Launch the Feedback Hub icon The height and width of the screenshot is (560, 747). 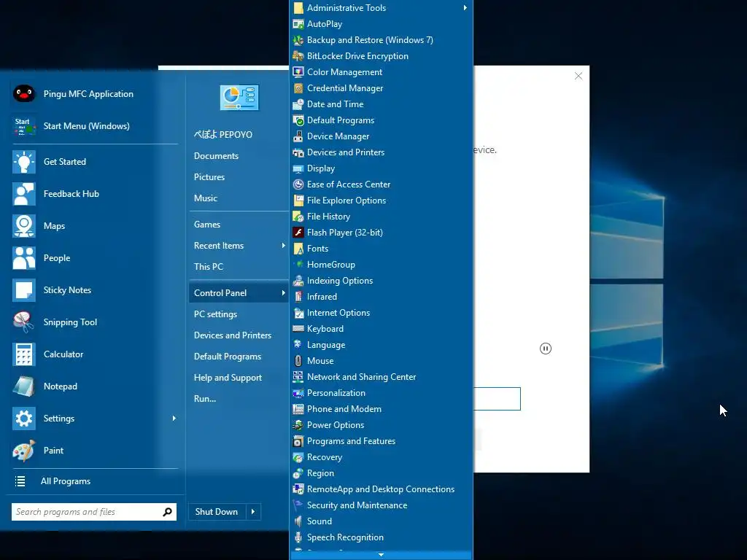point(24,194)
